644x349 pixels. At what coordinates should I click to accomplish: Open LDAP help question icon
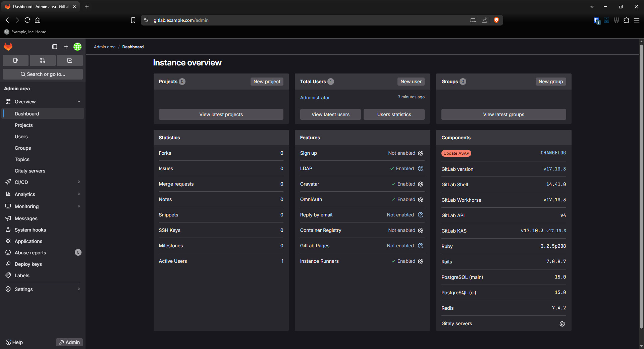point(421,168)
